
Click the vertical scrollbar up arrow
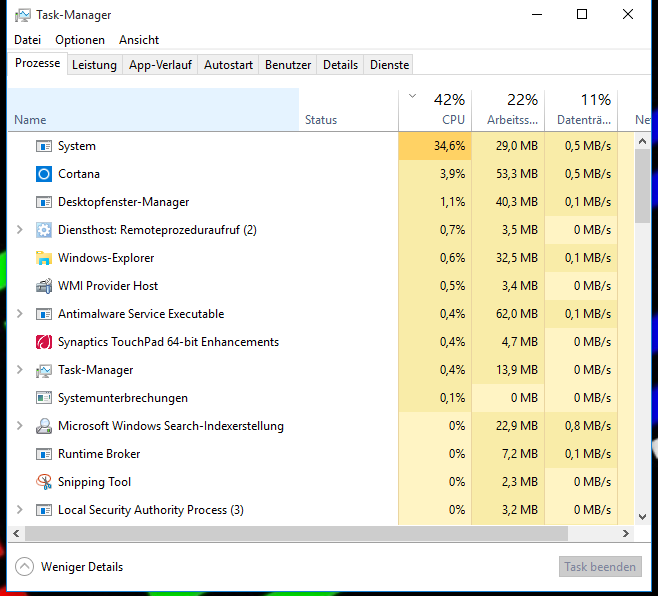[642, 141]
